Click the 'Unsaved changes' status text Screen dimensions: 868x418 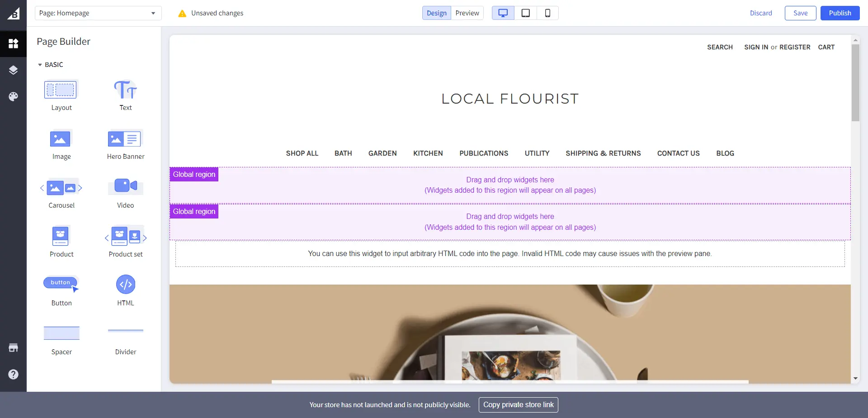[x=217, y=13]
